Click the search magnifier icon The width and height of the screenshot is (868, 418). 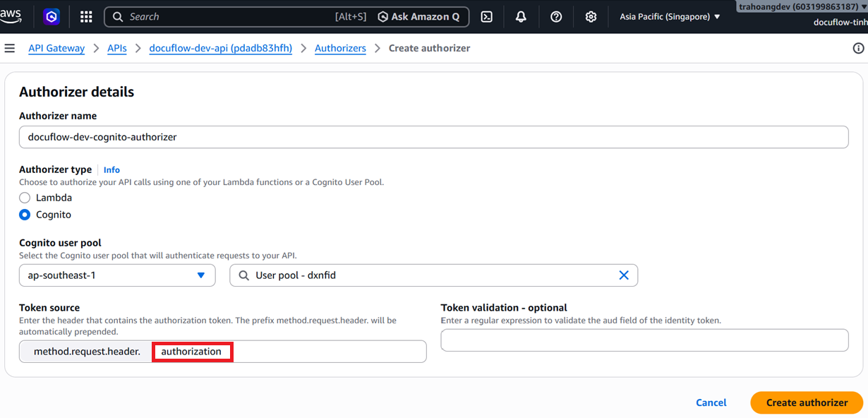pyautogui.click(x=117, y=17)
